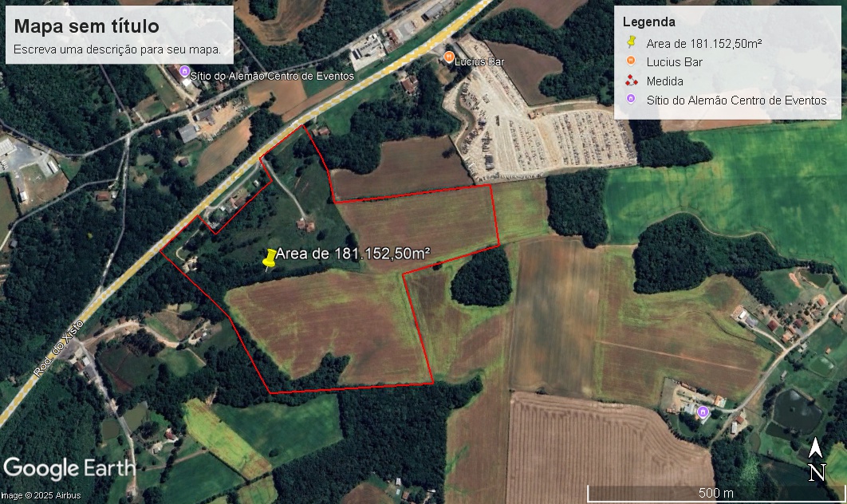
Task: Select 'Mapa sem título' title text
Action: click(86, 26)
